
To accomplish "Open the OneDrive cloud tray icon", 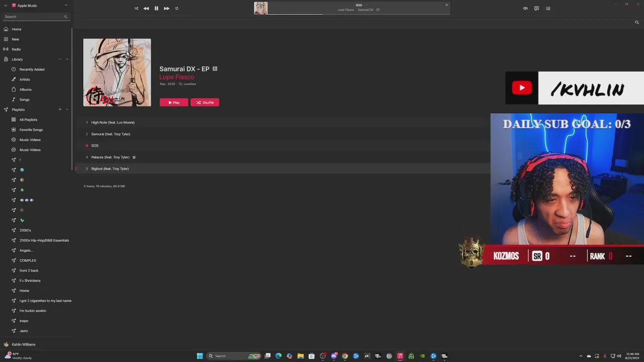I will click(x=589, y=356).
